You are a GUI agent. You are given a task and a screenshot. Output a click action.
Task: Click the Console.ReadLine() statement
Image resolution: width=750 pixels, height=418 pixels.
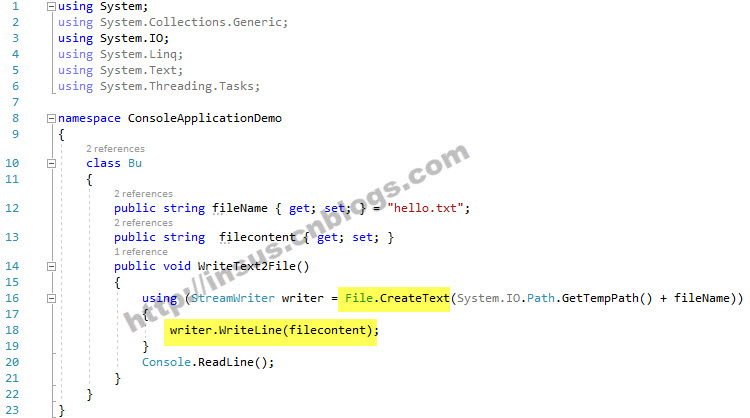pyautogui.click(x=208, y=362)
